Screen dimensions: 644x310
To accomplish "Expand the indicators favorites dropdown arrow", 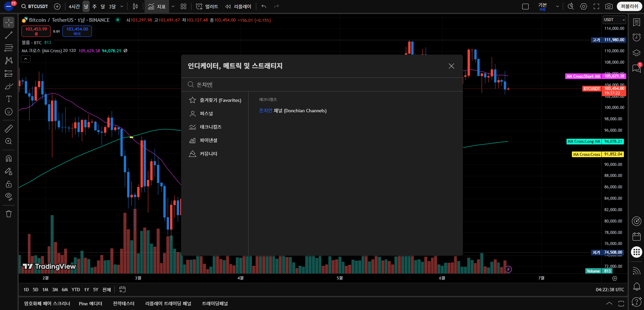I will click(173, 6).
